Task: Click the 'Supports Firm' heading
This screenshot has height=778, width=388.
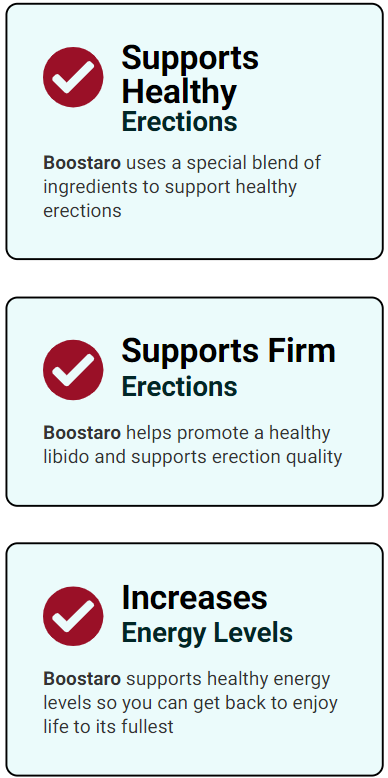Action: (228, 351)
